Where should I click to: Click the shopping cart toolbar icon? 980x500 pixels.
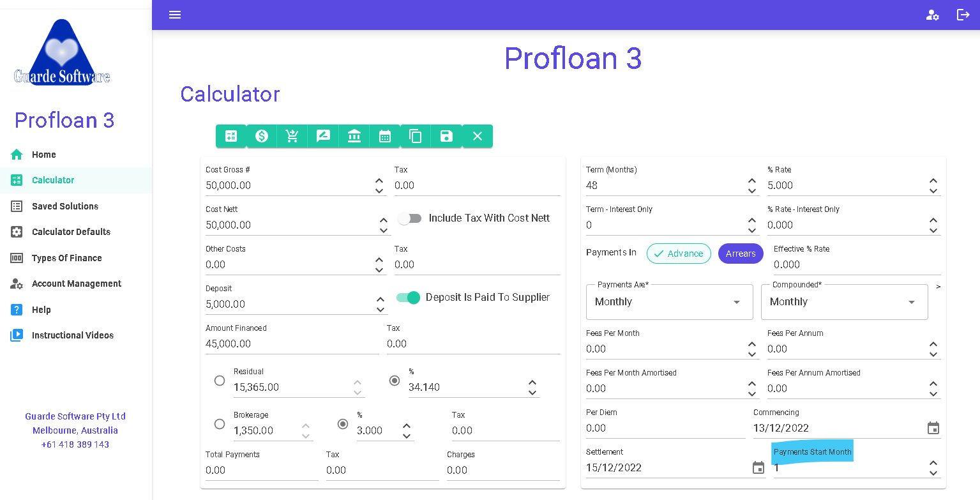tap(292, 136)
